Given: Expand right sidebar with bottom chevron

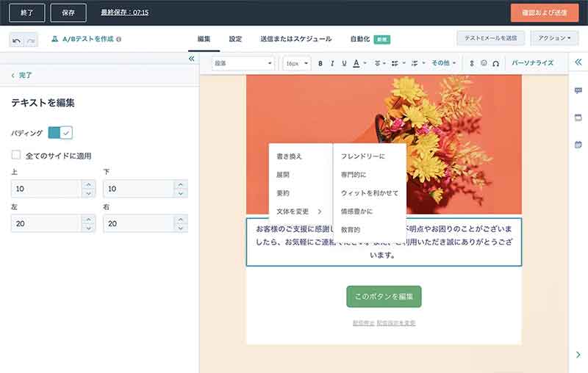Looking at the screenshot, I should point(578,354).
